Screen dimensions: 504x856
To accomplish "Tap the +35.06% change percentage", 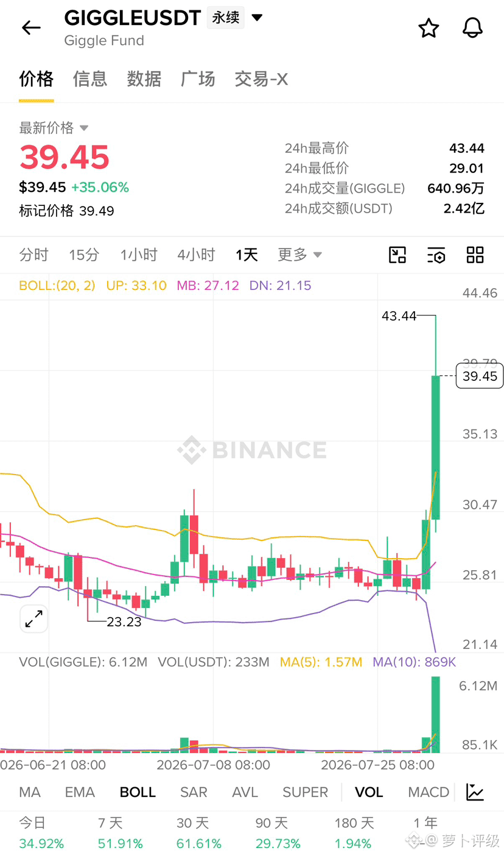I will point(100,187).
